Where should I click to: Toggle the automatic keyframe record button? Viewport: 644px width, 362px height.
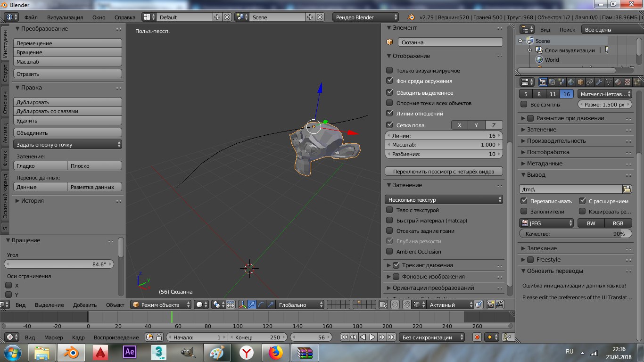[x=477, y=337]
